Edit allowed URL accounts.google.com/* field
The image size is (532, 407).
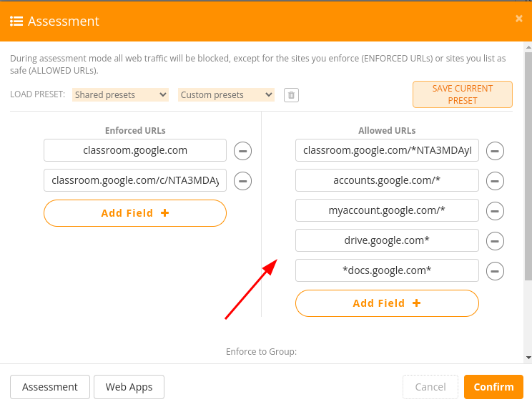coord(387,180)
